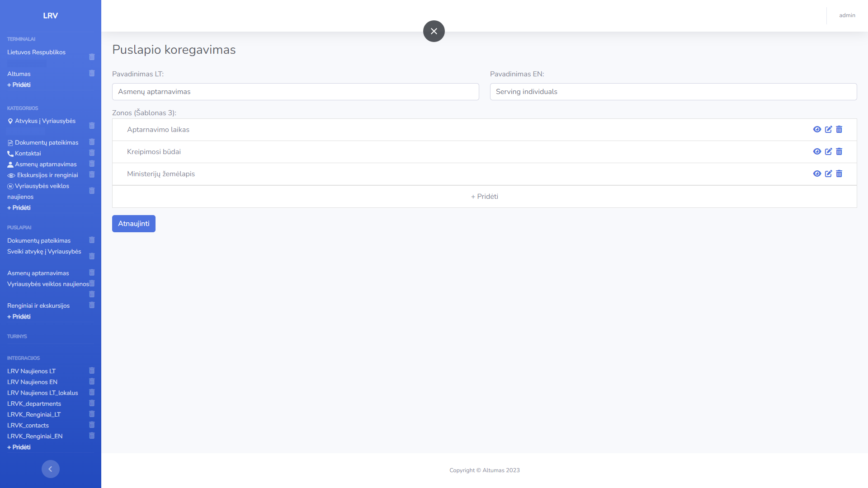Delete the Ministerijų žemėlapis zone
The image size is (868, 488).
click(839, 174)
